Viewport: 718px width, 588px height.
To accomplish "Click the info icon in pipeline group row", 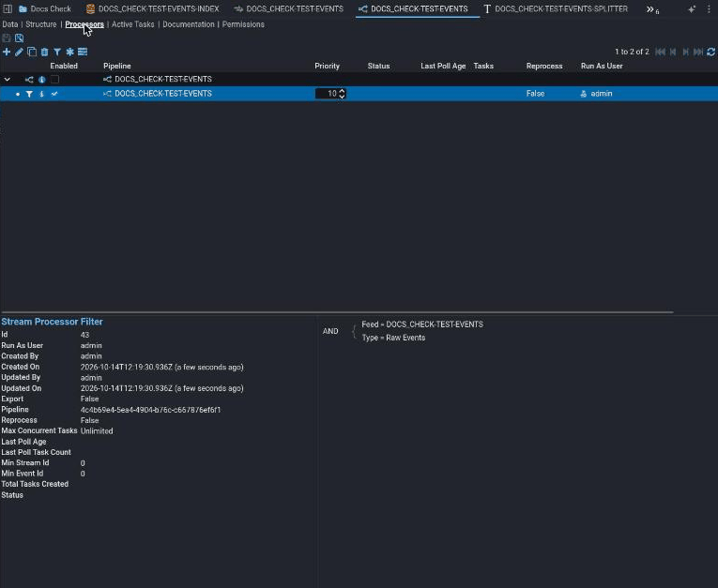I will pyautogui.click(x=41, y=79).
